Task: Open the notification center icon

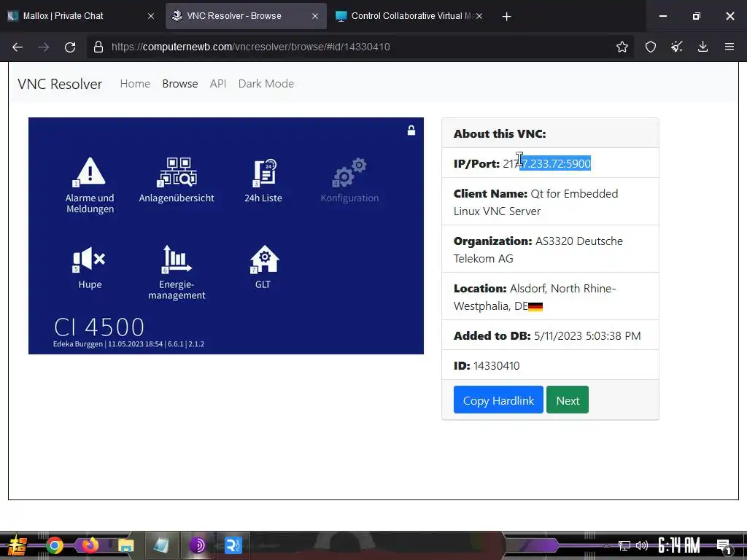Action: point(724,545)
